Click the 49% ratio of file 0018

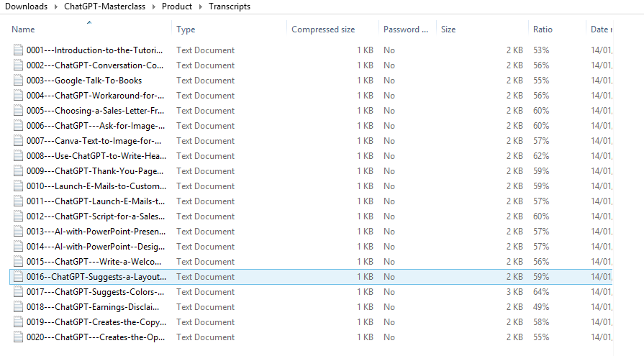(x=541, y=307)
